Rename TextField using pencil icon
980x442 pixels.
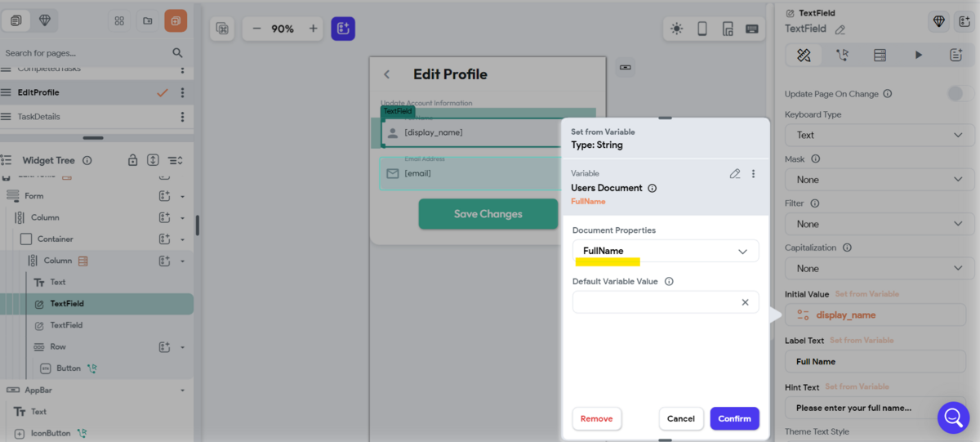(840, 29)
